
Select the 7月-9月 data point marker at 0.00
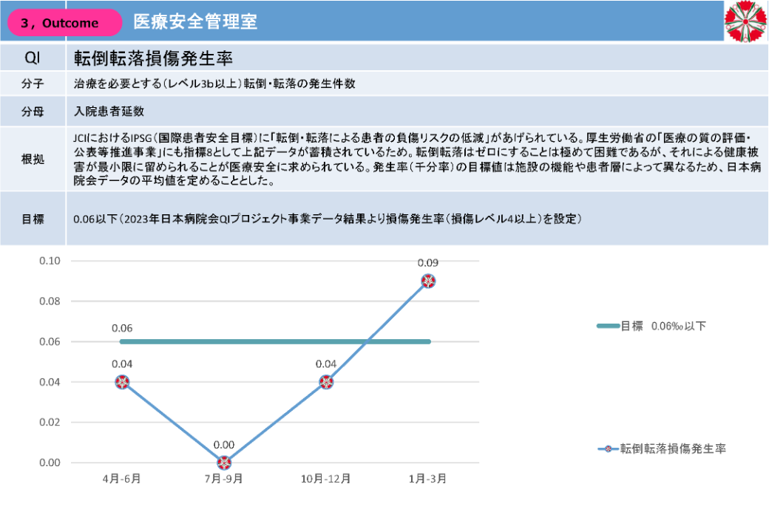pos(224,463)
